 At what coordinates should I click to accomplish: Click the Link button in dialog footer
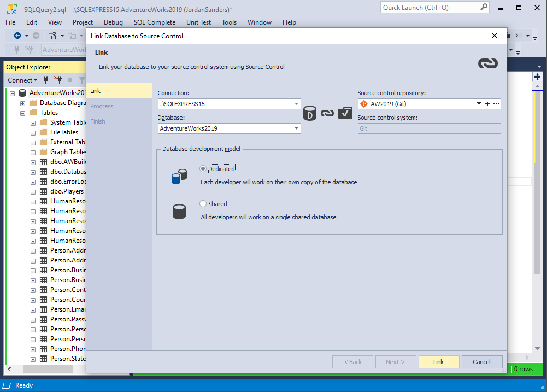point(438,362)
